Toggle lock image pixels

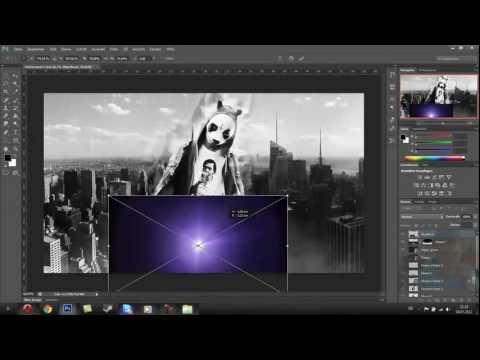click(422, 225)
